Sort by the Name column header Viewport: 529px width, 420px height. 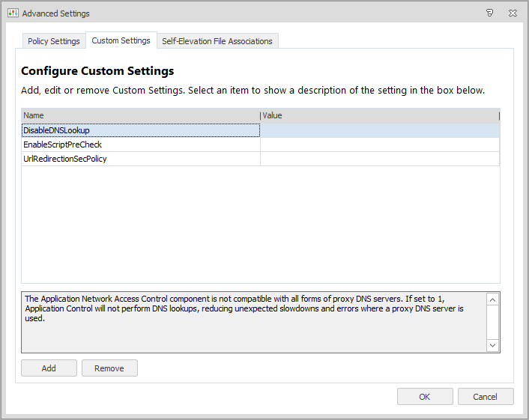[140, 115]
